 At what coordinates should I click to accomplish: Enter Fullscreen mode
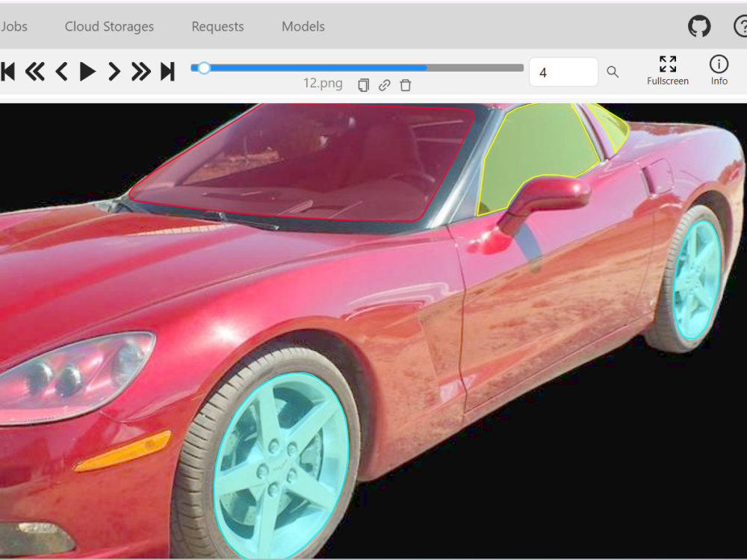pos(668,70)
